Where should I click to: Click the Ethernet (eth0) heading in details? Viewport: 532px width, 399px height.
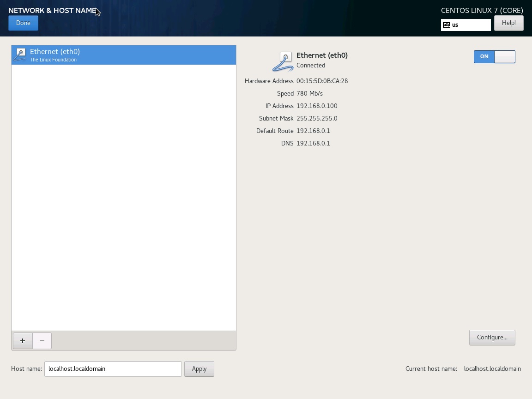click(322, 55)
